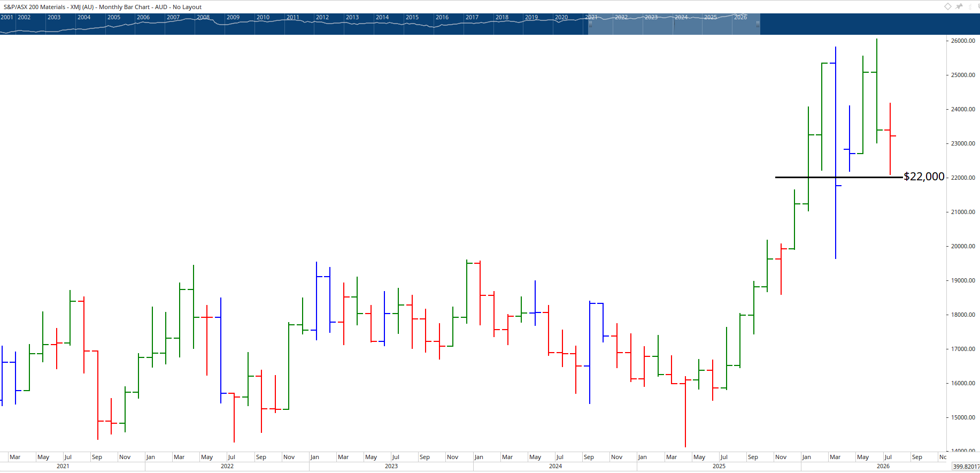Click the 25000.00 price axis label
This screenshot has height=473, width=980.
pyautogui.click(x=963, y=75)
